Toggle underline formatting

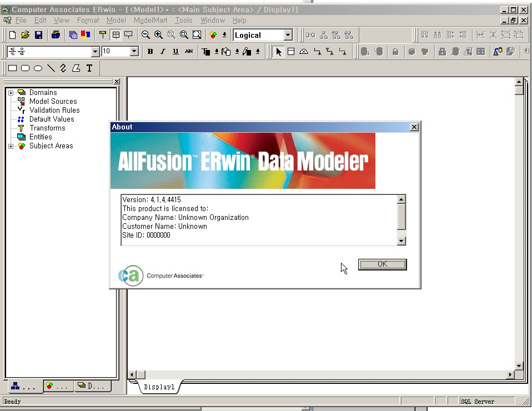coord(175,52)
